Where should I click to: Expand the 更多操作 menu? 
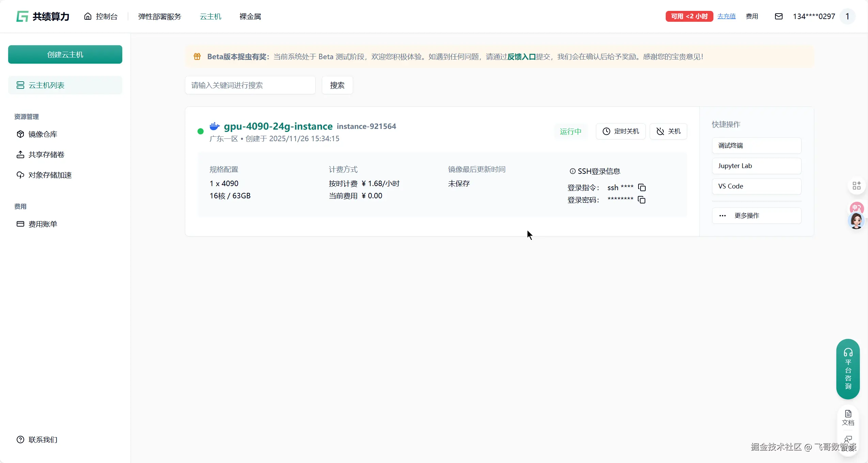click(756, 216)
